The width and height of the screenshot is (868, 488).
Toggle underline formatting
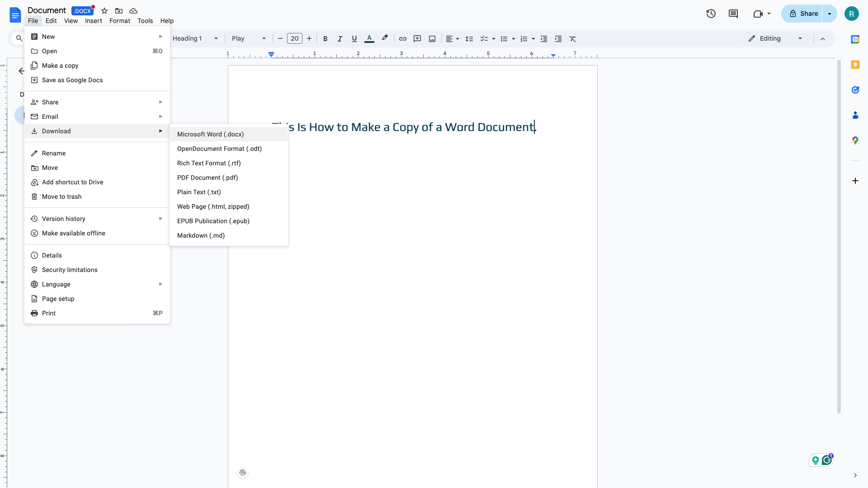tap(354, 39)
